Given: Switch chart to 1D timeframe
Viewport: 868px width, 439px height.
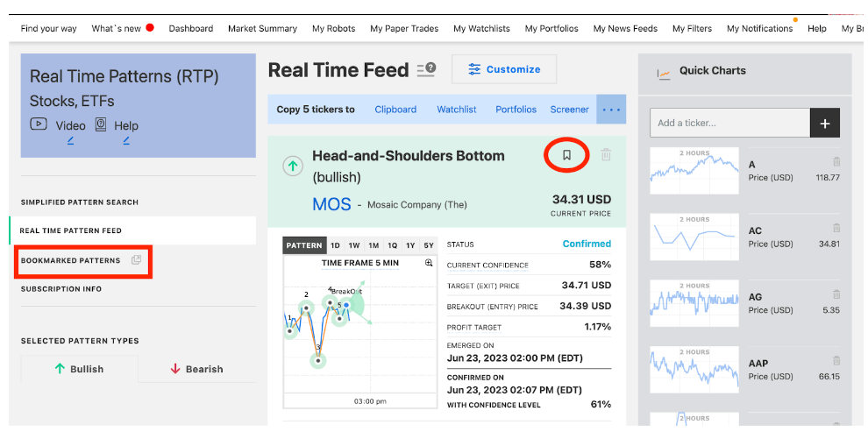Looking at the screenshot, I should pos(336,245).
